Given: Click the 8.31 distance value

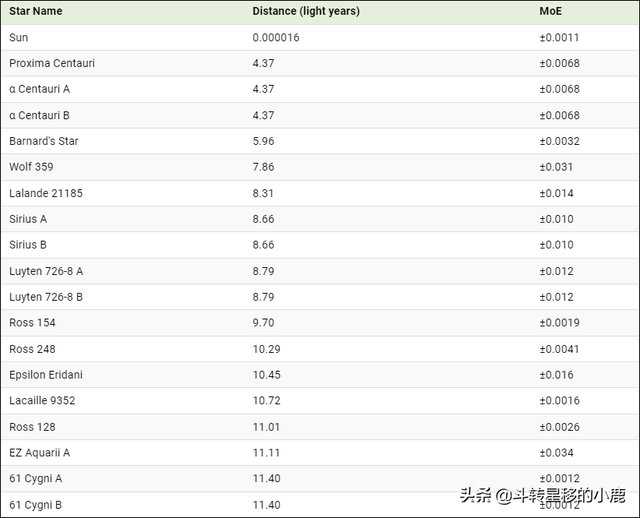Looking at the screenshot, I should [x=263, y=193].
